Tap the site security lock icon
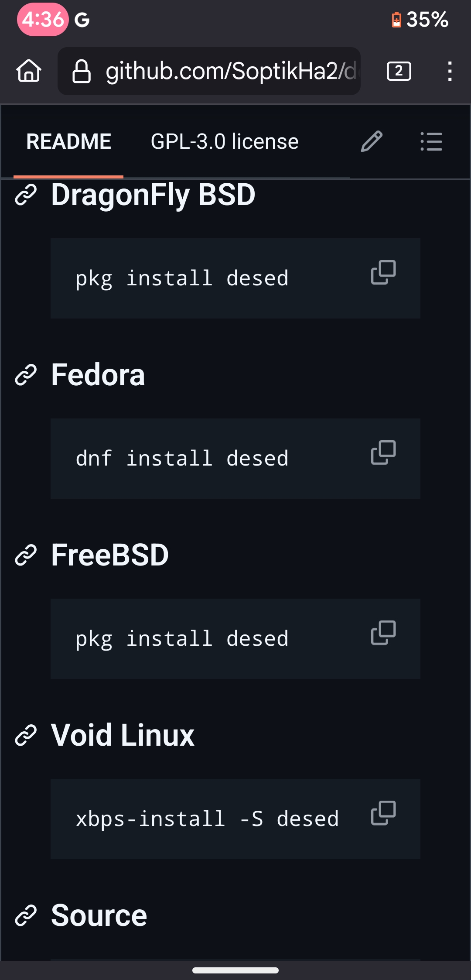 (82, 71)
